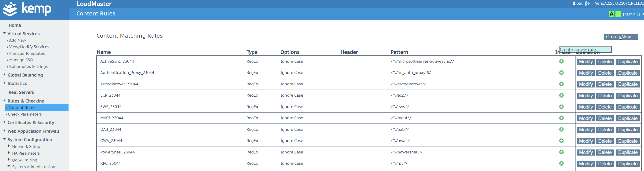Click the A active status indicator
The height and width of the screenshot is (171, 644).
pyautogui.click(x=611, y=14)
